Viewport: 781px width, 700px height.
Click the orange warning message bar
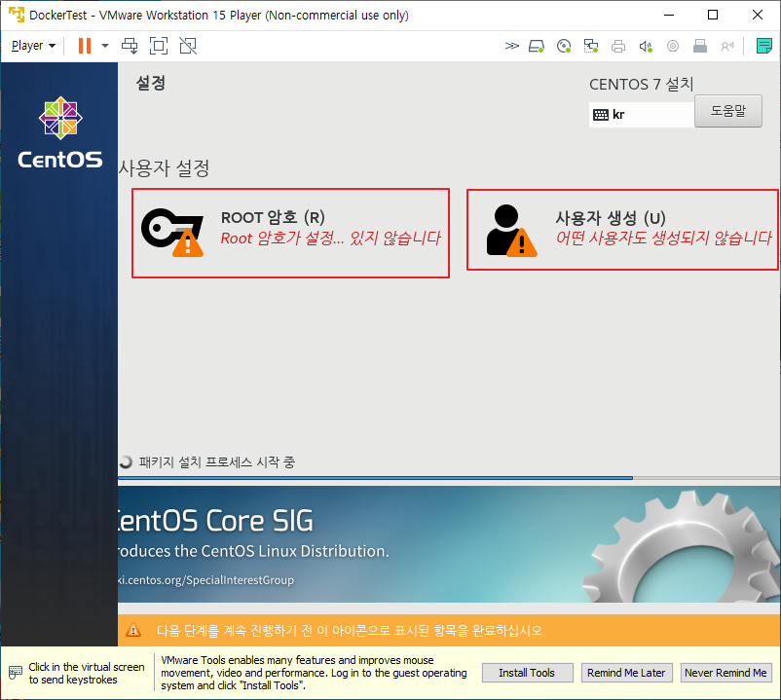(449, 630)
